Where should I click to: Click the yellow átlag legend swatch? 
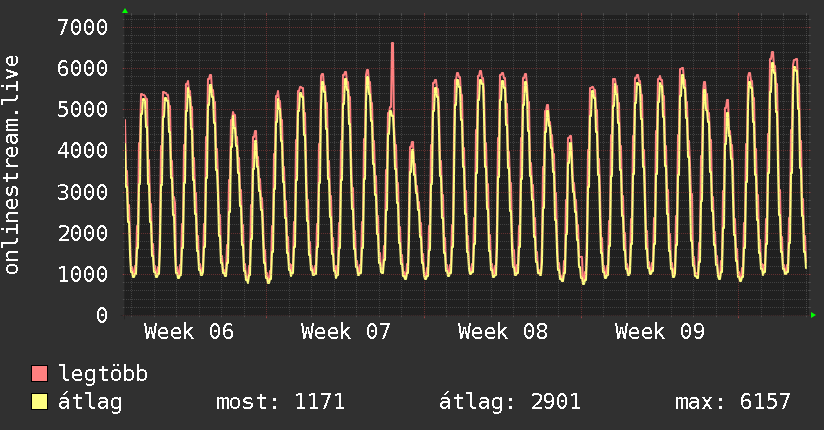tap(40, 402)
